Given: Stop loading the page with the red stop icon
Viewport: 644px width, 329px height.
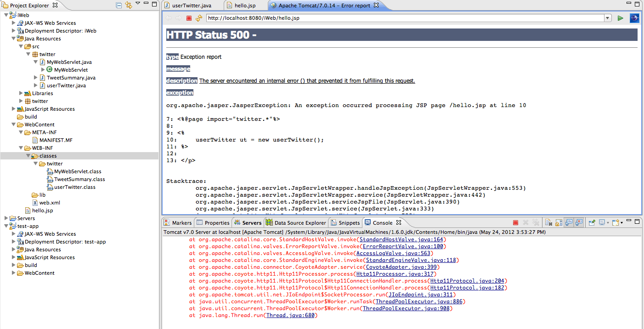Looking at the screenshot, I should tap(189, 18).
